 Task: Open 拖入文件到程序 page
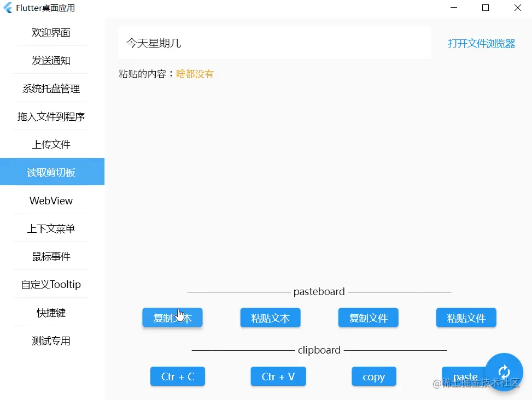[x=51, y=116]
